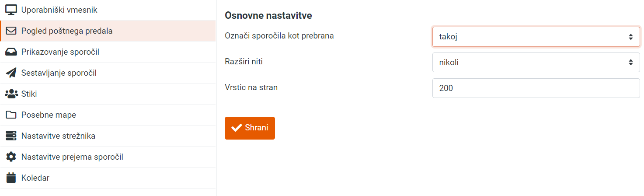Click the arrows on the takoj select box
Viewport: 644px width, 196px height.
click(x=631, y=37)
